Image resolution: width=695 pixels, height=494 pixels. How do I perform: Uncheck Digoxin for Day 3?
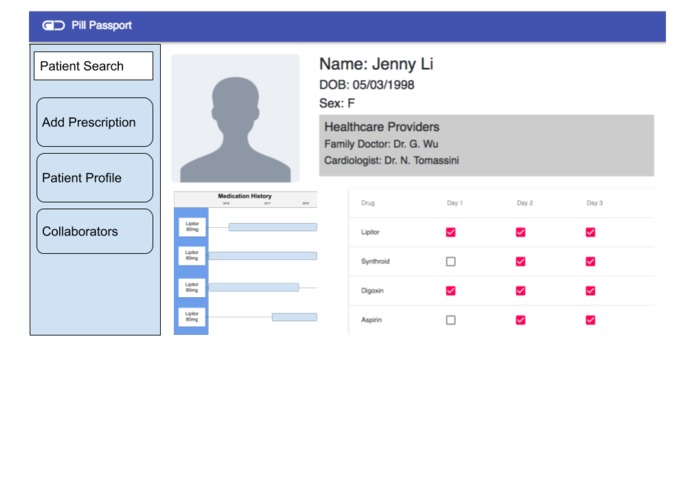[x=590, y=291]
